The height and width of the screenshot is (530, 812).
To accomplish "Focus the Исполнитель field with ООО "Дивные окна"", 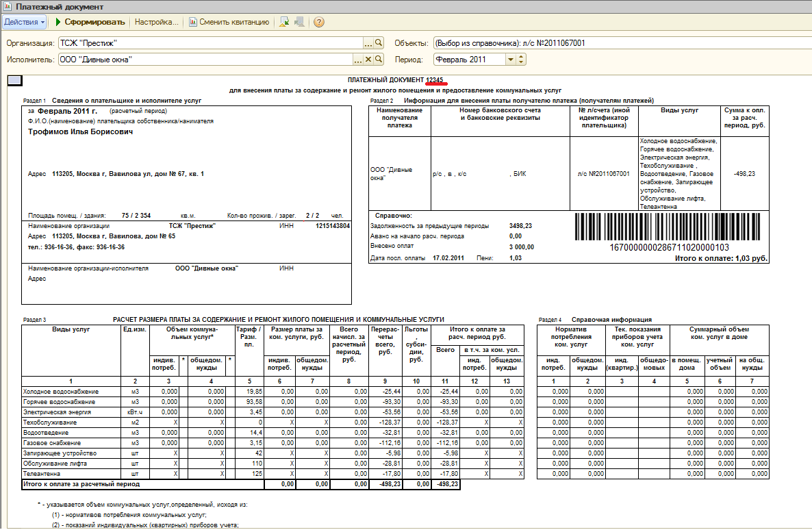I will (205, 60).
